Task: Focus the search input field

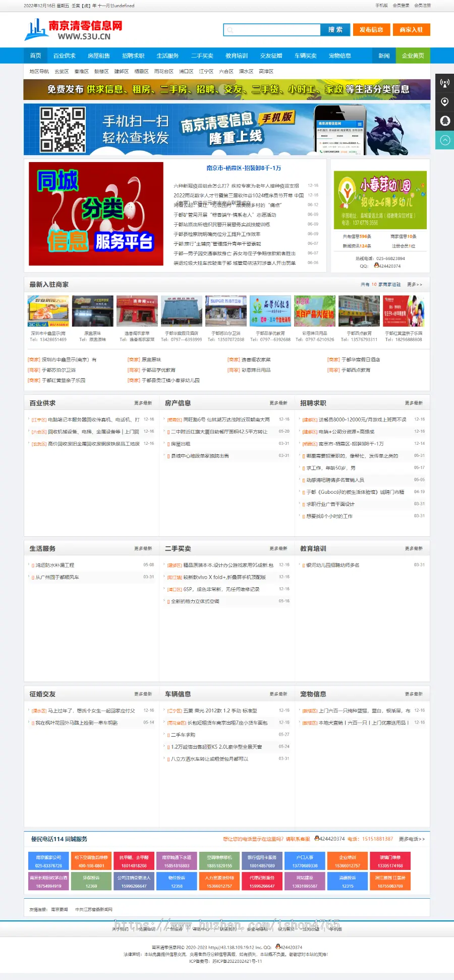Action: click(272, 30)
